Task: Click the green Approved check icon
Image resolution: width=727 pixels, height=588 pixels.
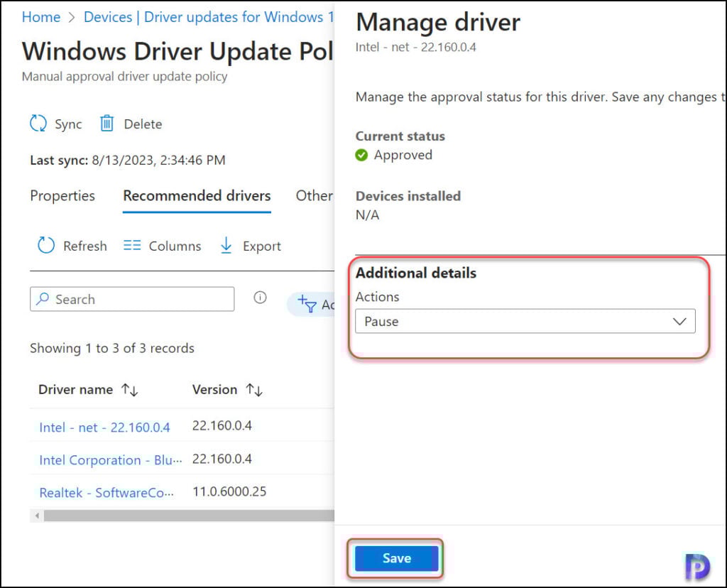Action: (361, 155)
